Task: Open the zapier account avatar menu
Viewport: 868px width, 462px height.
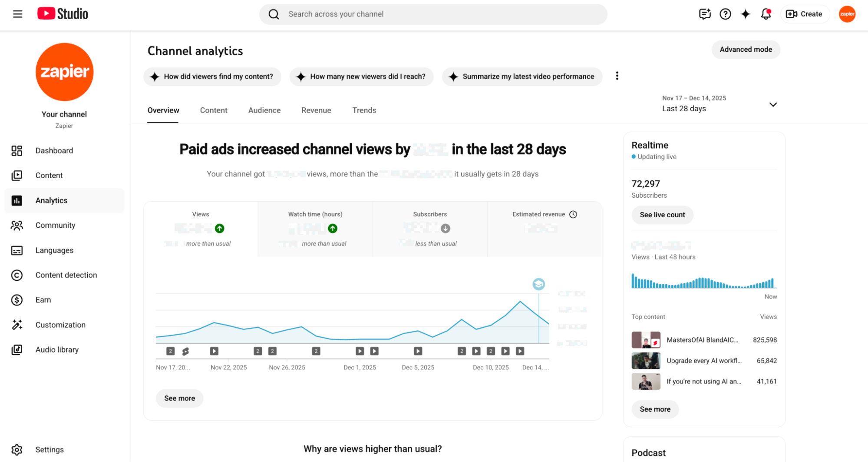Action: pyautogui.click(x=847, y=13)
